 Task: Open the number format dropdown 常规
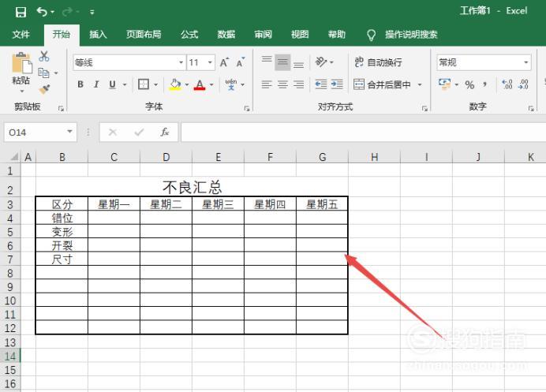[525, 62]
